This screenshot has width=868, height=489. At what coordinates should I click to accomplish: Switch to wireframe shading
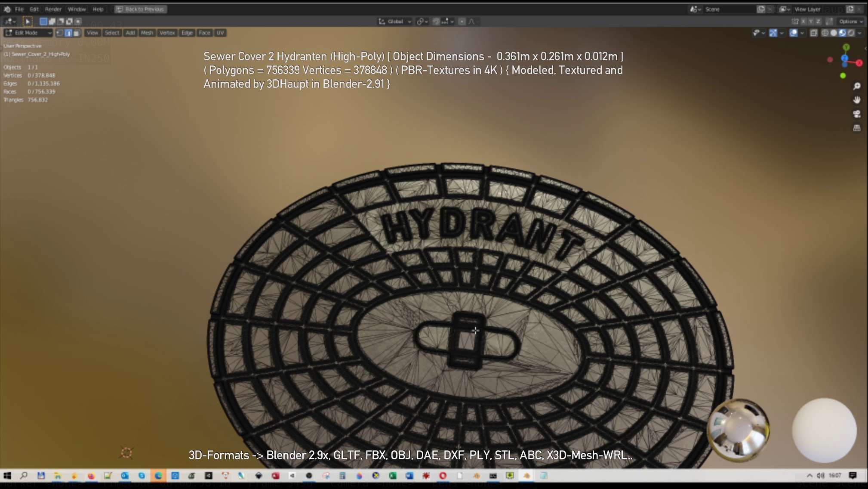point(825,33)
